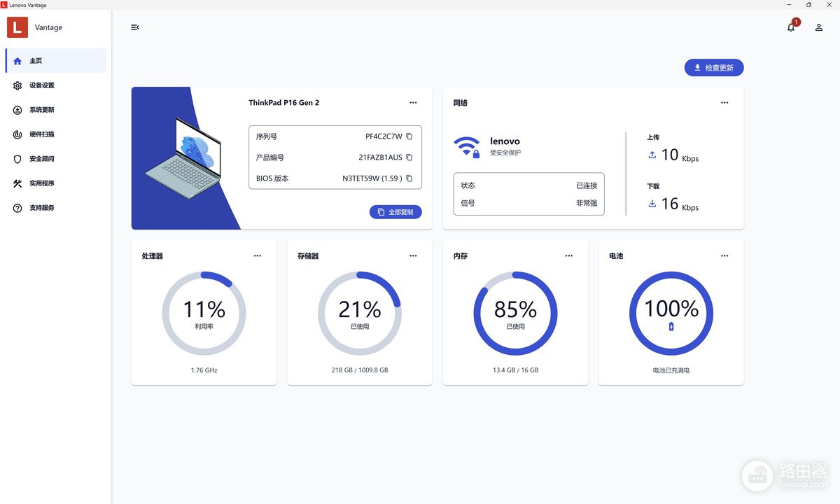Click the 电池已充满电 status text

[671, 370]
